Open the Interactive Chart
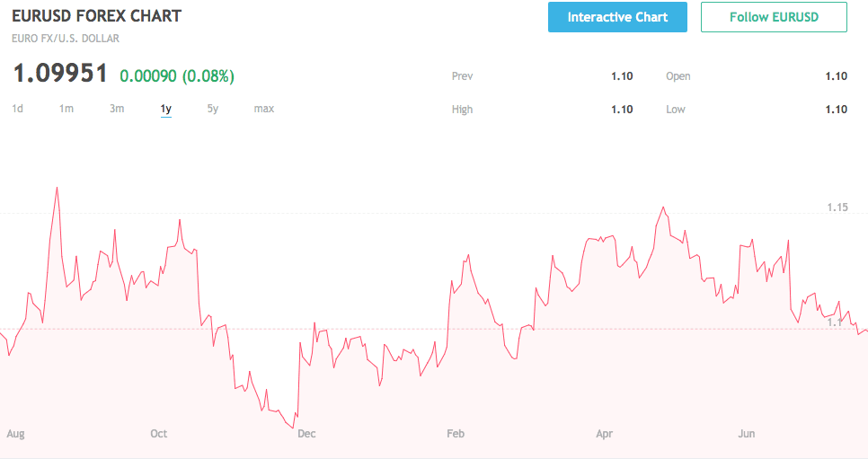The height and width of the screenshot is (459, 868). [x=617, y=17]
